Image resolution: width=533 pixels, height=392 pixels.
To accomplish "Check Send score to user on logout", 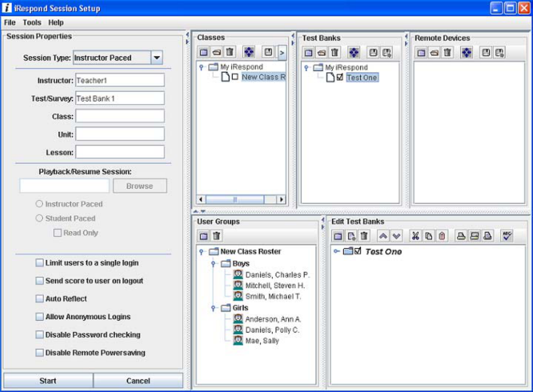I will (x=40, y=280).
